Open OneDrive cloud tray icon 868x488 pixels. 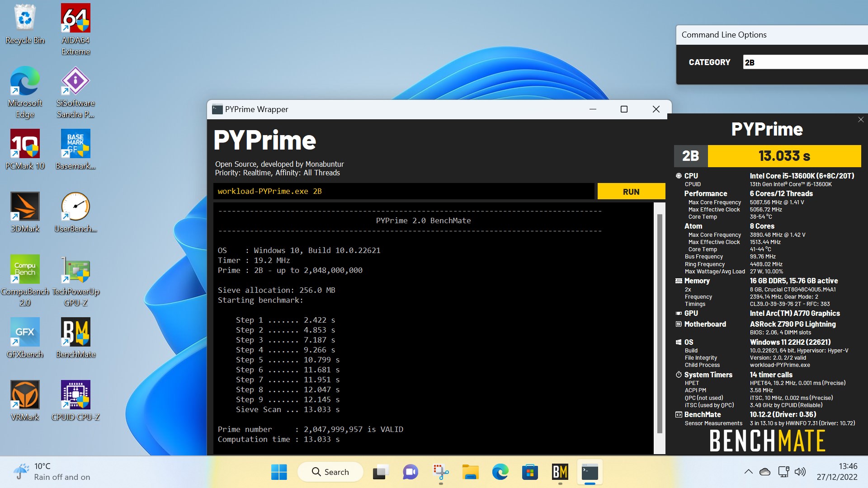765,472
